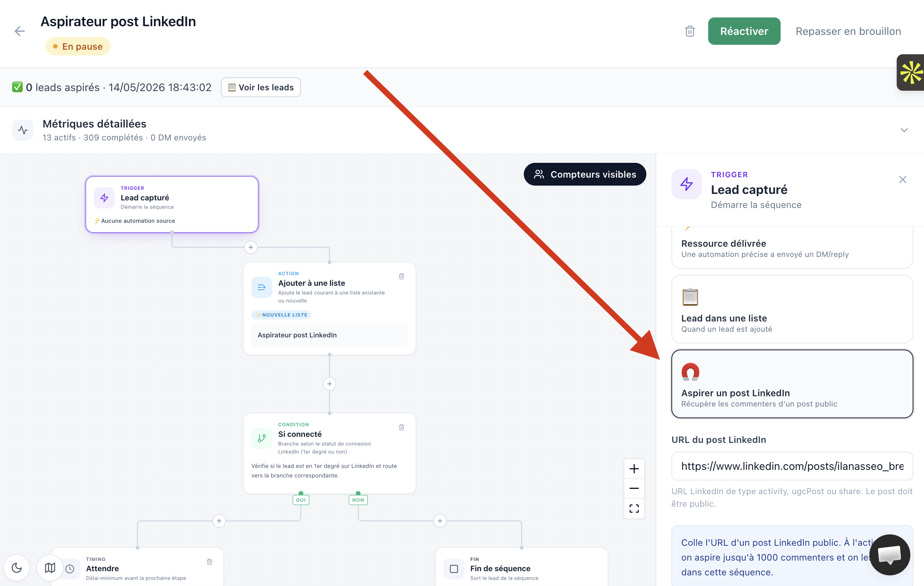The width and height of the screenshot is (924, 586).
Task: Select Repasser en brouillon
Action: click(848, 31)
